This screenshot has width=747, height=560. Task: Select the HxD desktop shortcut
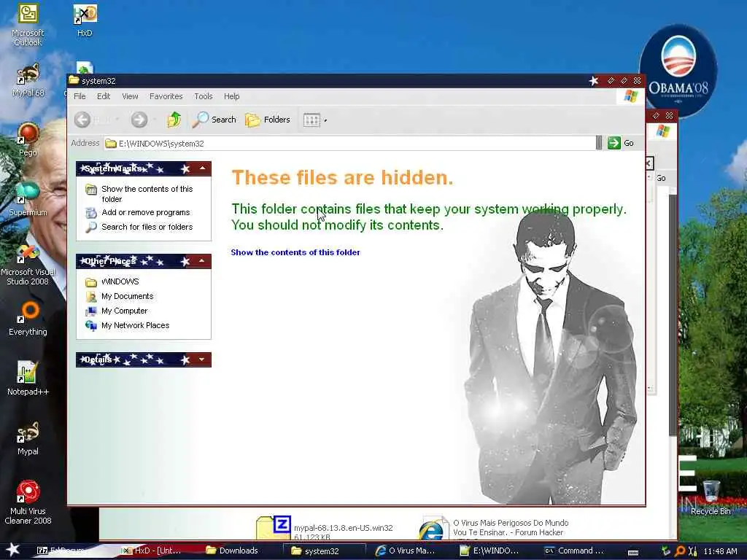click(x=85, y=20)
